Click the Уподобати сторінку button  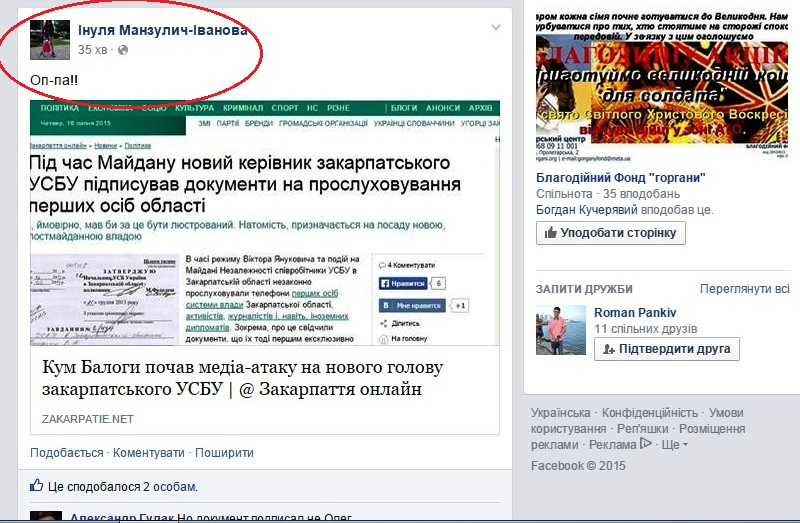(x=611, y=233)
